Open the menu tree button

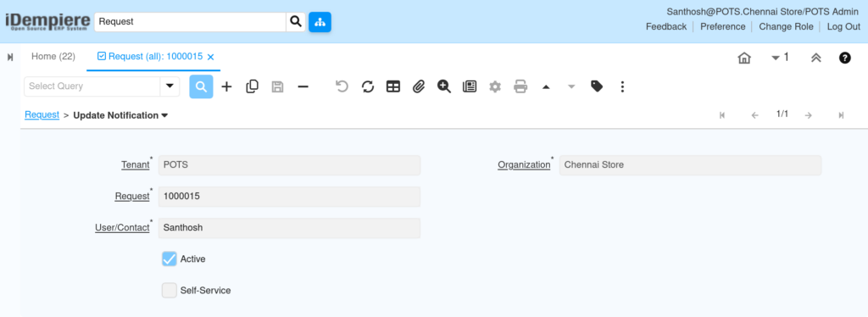320,22
